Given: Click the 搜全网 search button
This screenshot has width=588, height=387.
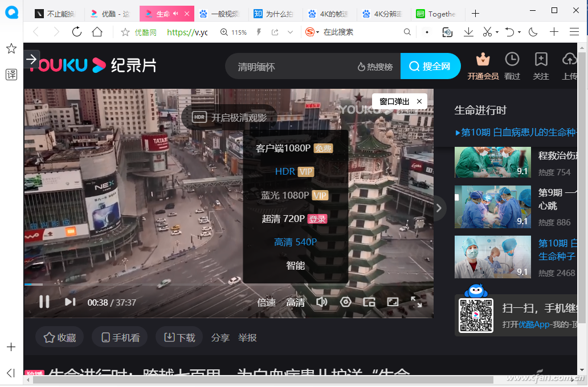Looking at the screenshot, I should [430, 67].
